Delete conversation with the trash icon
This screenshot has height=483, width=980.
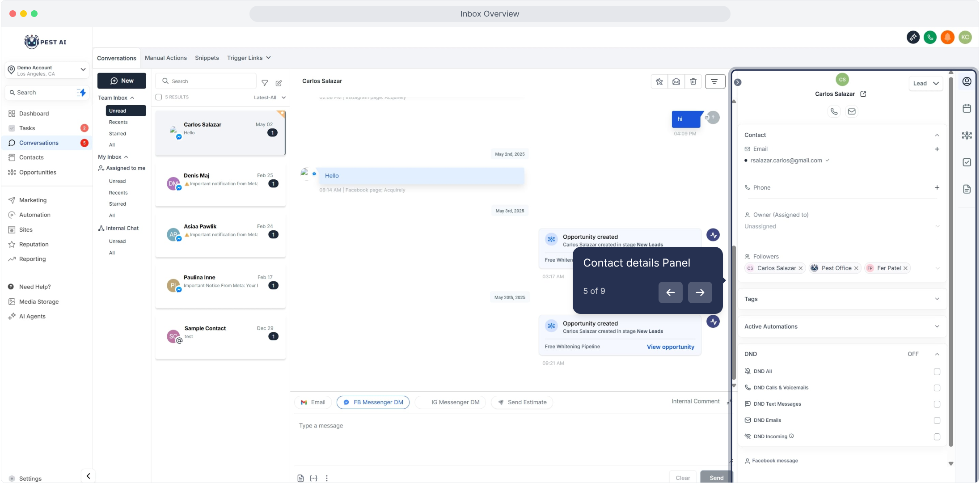click(x=693, y=81)
